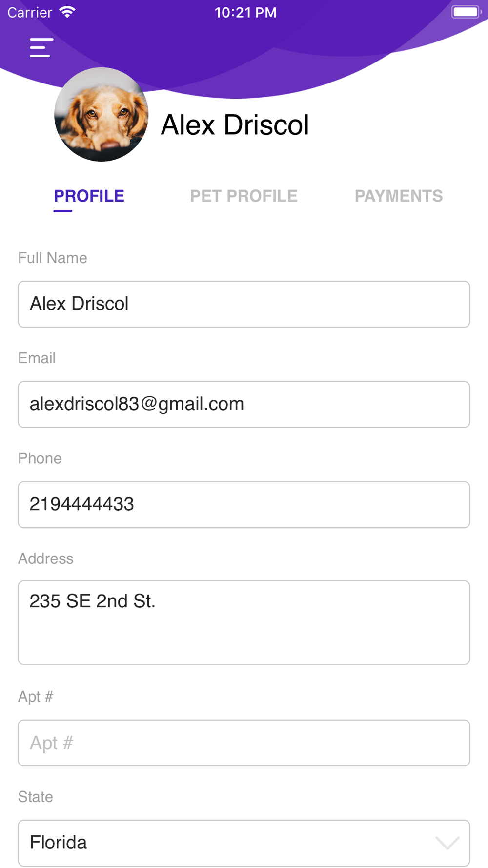Image resolution: width=488 pixels, height=868 pixels.
Task: Edit the Full Name field
Action: (244, 304)
